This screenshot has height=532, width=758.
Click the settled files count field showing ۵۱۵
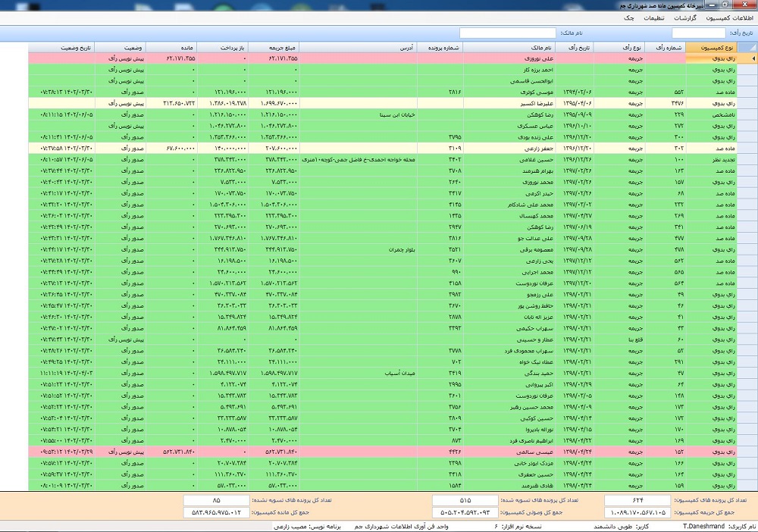[465, 500]
